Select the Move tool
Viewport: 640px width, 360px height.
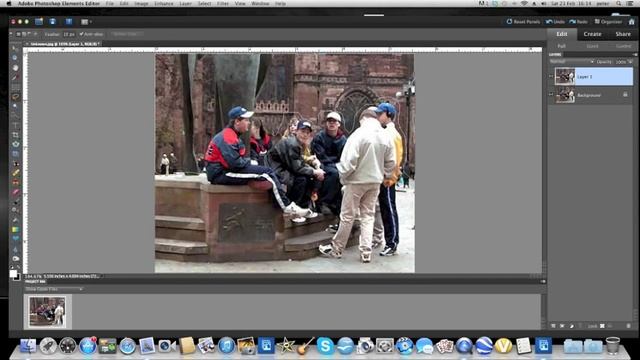click(16, 49)
